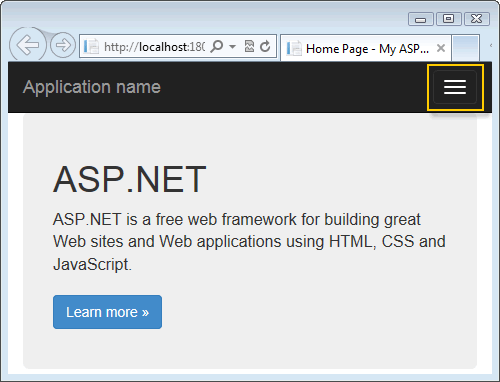Minimize the browser window
Screen dimensions: 500x382
pyautogui.click(x=421, y=19)
